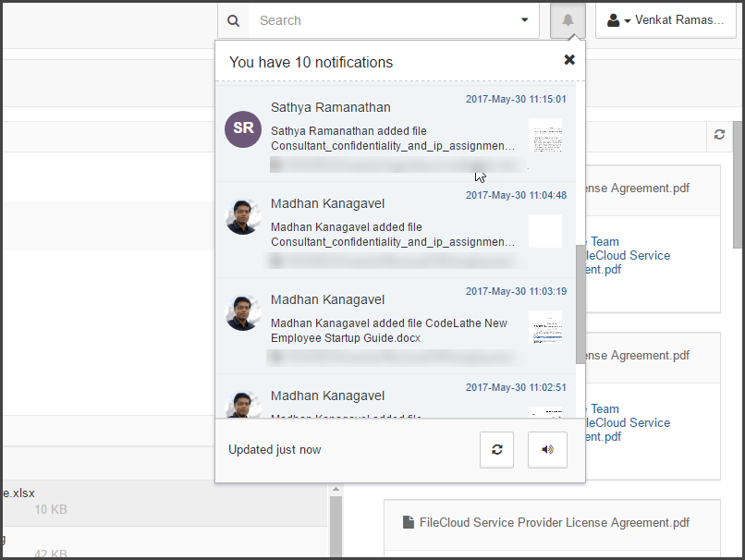The image size is (745, 560).
Task: Refresh the notifications list
Action: (496, 450)
